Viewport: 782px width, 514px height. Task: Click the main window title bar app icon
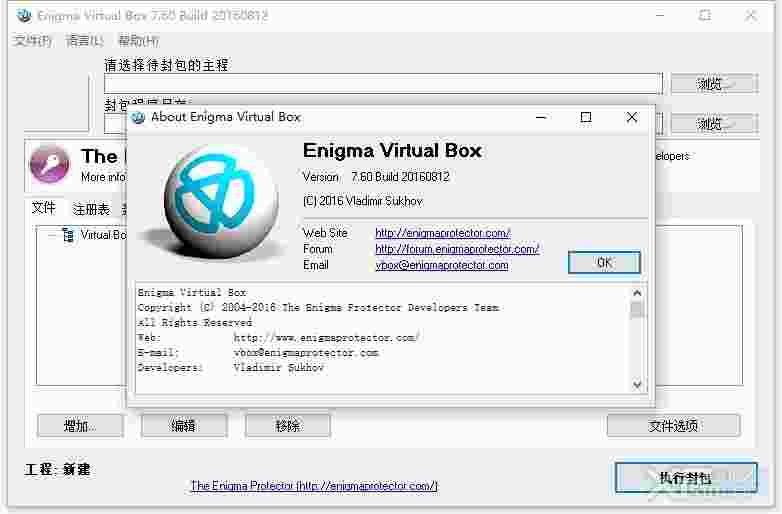click(24, 16)
